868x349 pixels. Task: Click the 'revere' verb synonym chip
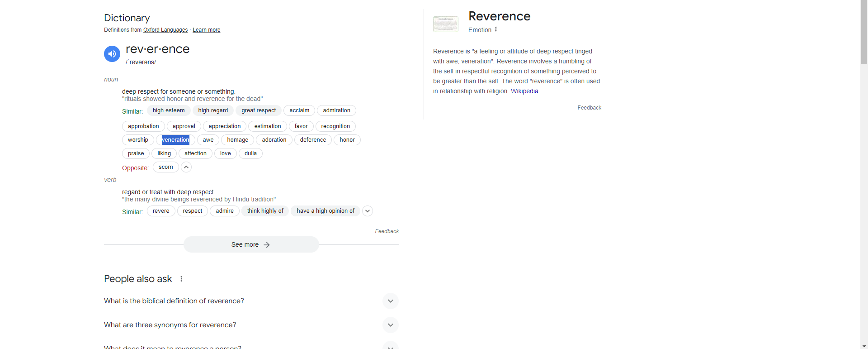[161, 211]
